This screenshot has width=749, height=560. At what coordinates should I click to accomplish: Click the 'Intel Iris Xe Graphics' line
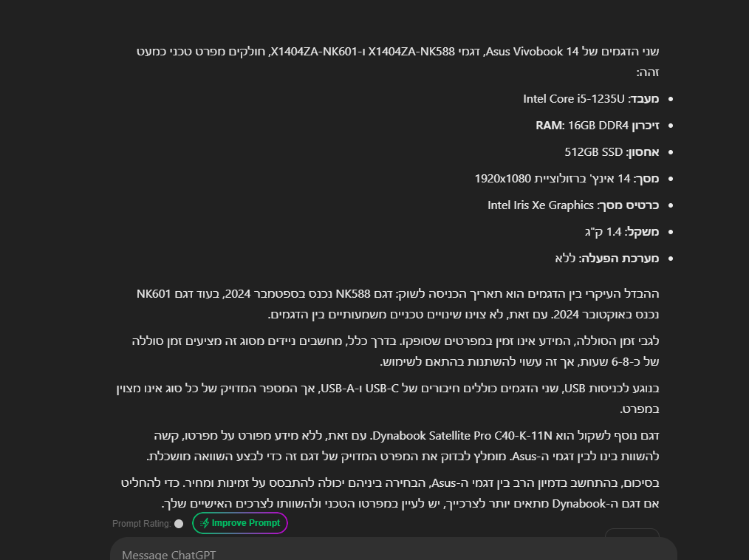pyautogui.click(x=573, y=205)
